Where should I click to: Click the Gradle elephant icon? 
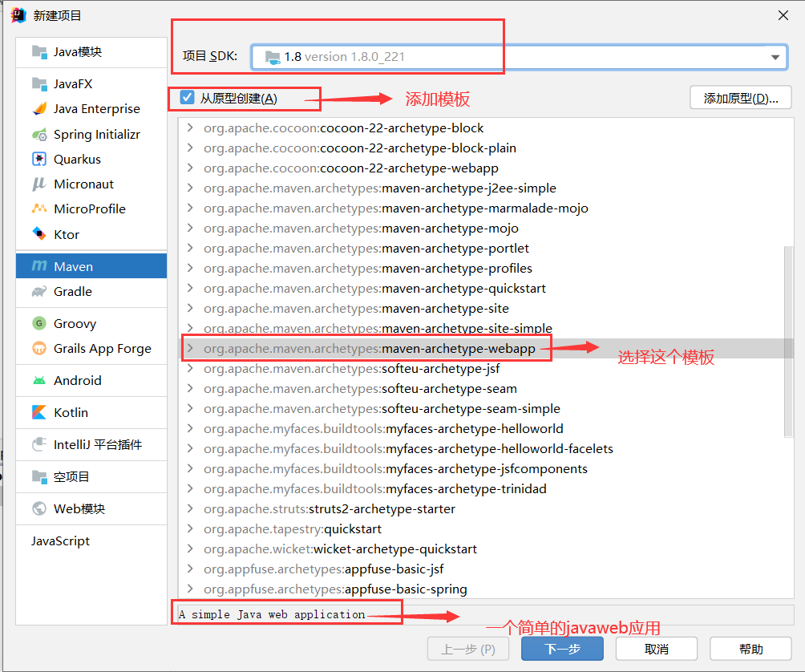click(39, 292)
